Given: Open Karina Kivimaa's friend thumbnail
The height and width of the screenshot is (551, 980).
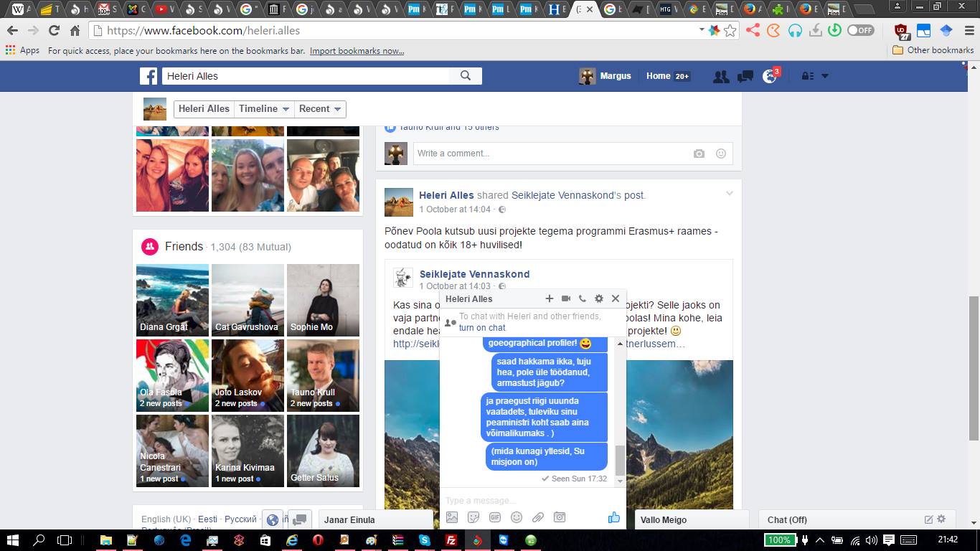Looking at the screenshot, I should [248, 451].
